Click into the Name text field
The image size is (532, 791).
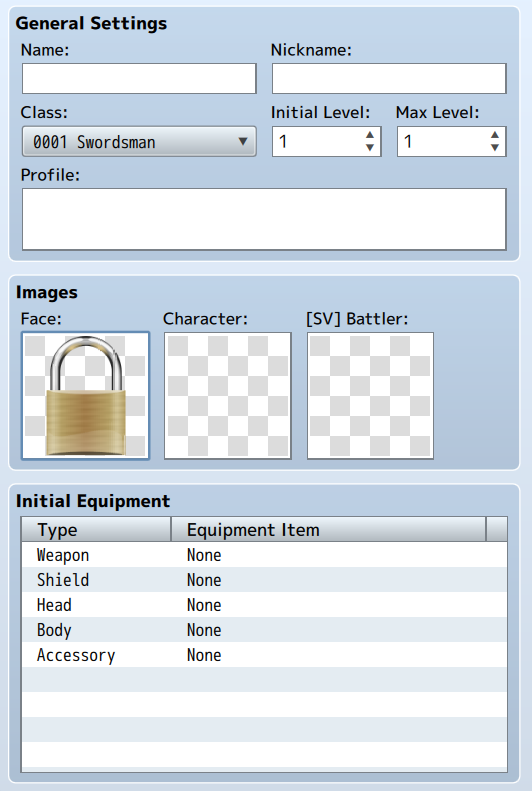tap(139, 78)
